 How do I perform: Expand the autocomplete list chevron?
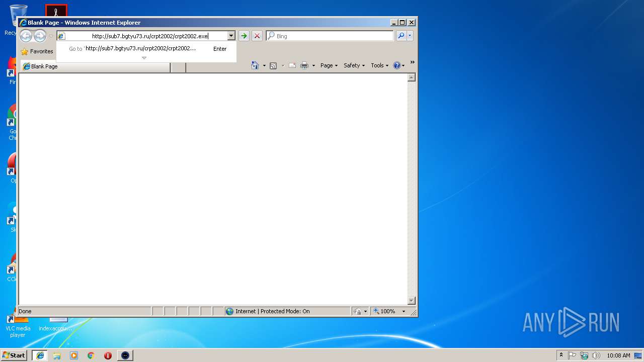pyautogui.click(x=144, y=58)
